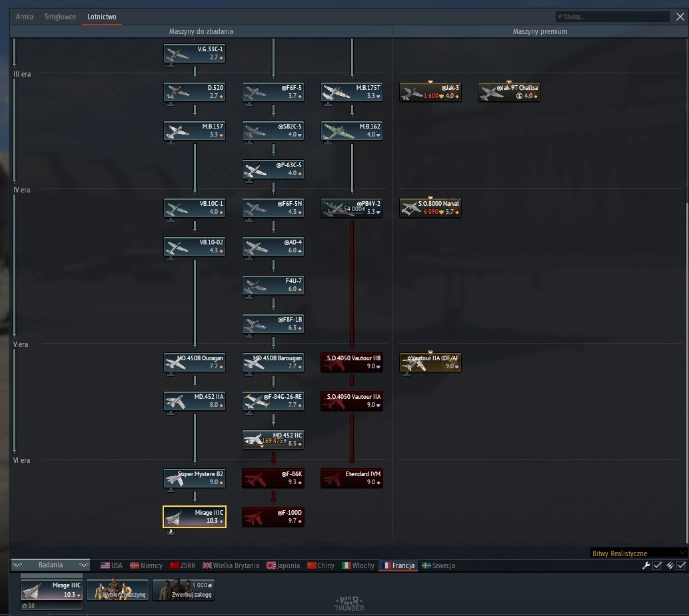Click the Wybierz maszynę crew slot

pos(118,589)
